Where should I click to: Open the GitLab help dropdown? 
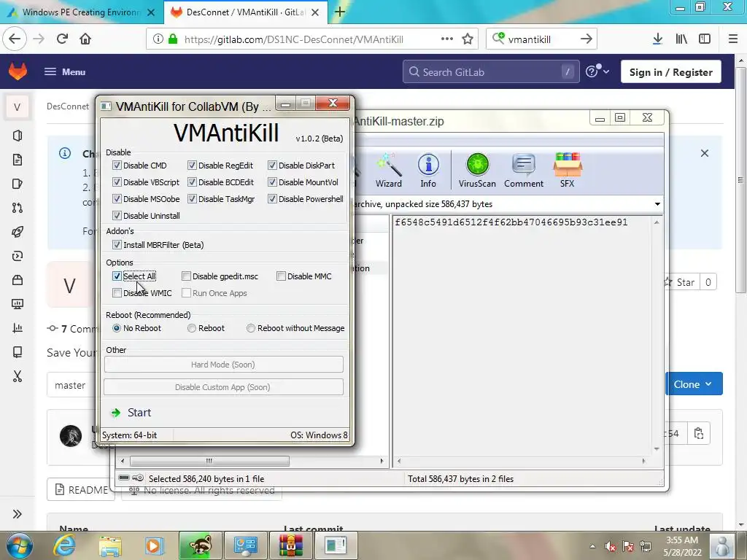(597, 71)
